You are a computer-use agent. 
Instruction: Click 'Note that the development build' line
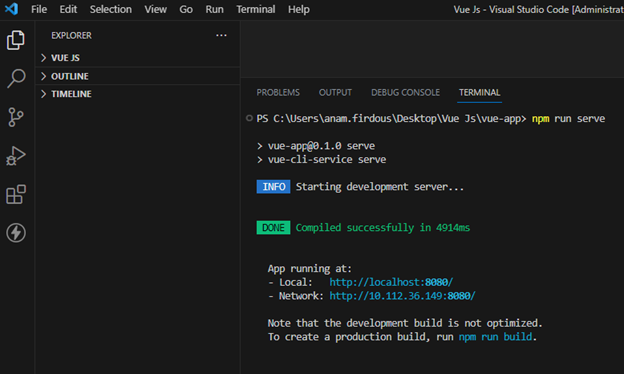point(405,323)
